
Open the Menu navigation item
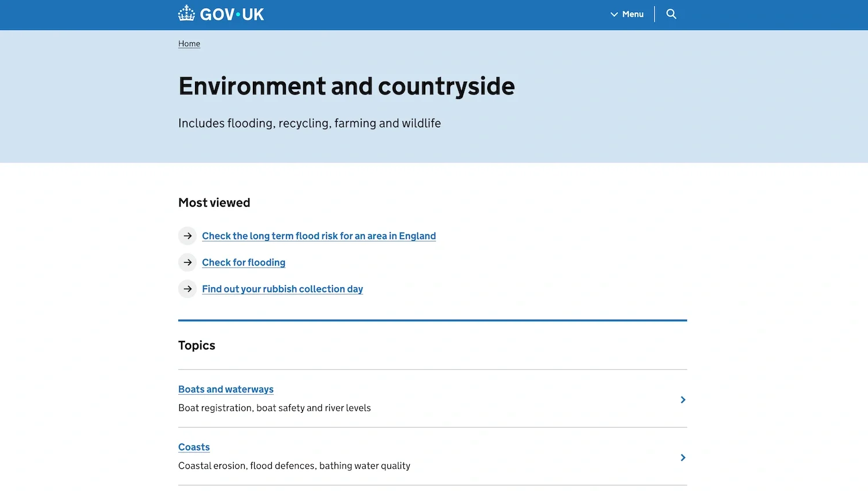(632, 14)
